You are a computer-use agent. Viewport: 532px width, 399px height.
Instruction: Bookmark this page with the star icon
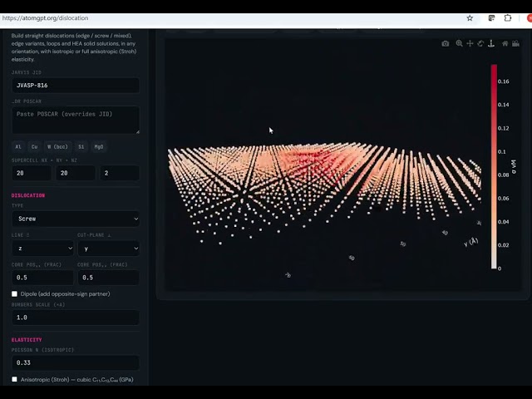(x=470, y=18)
